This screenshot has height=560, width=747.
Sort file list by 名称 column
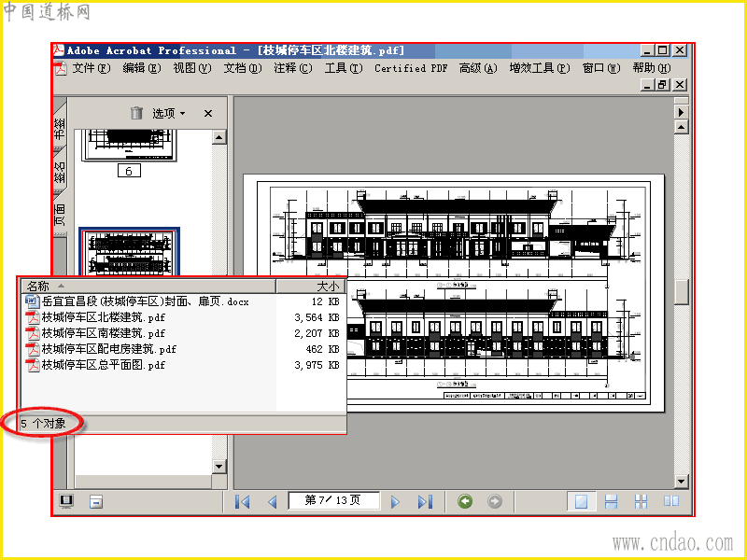148,286
